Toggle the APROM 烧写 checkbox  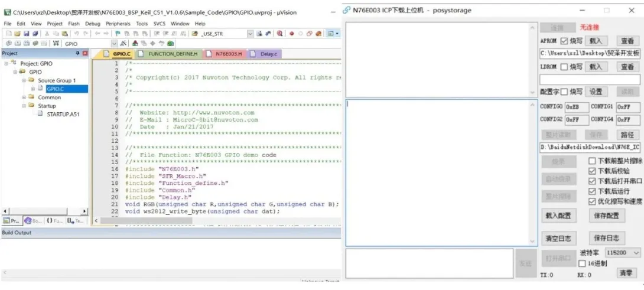coord(564,41)
